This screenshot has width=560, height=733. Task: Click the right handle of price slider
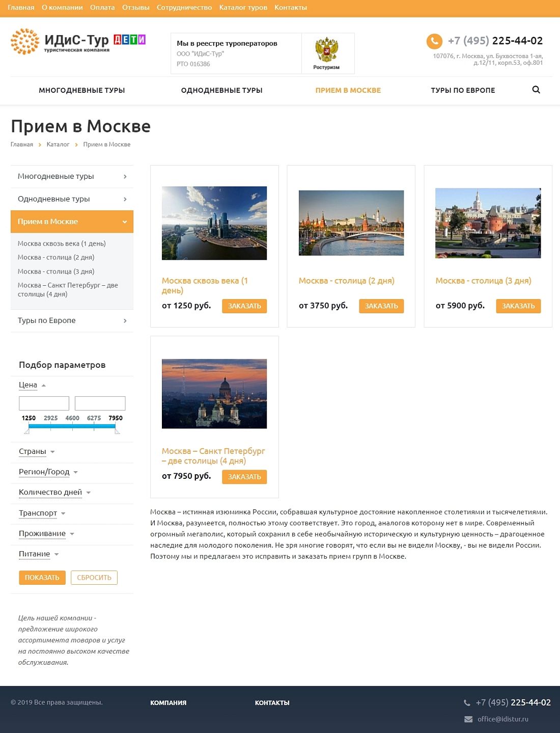click(x=117, y=431)
